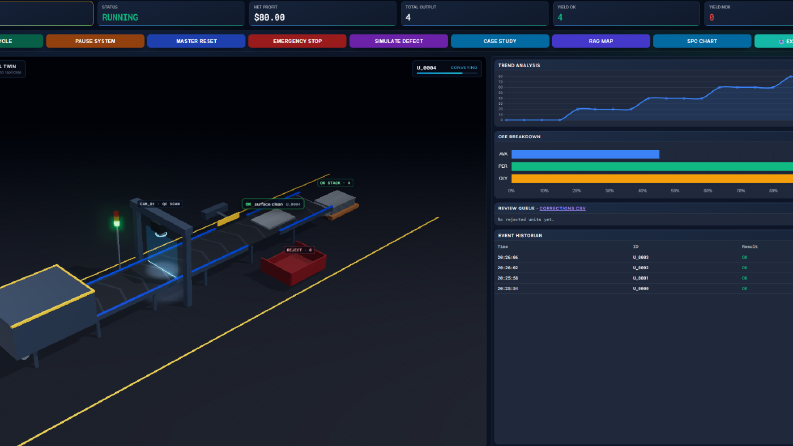Click the Net Profit $80.00 value
793x446 pixels.
(x=269, y=17)
